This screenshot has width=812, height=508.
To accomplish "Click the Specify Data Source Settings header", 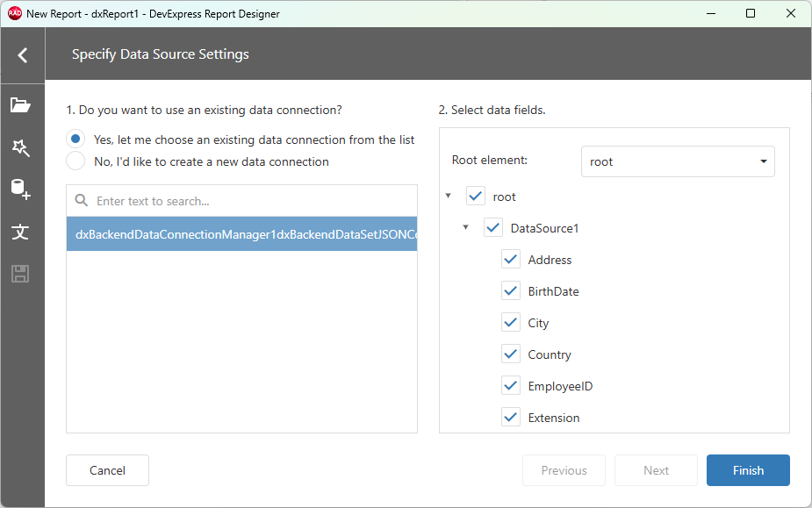I will click(160, 54).
